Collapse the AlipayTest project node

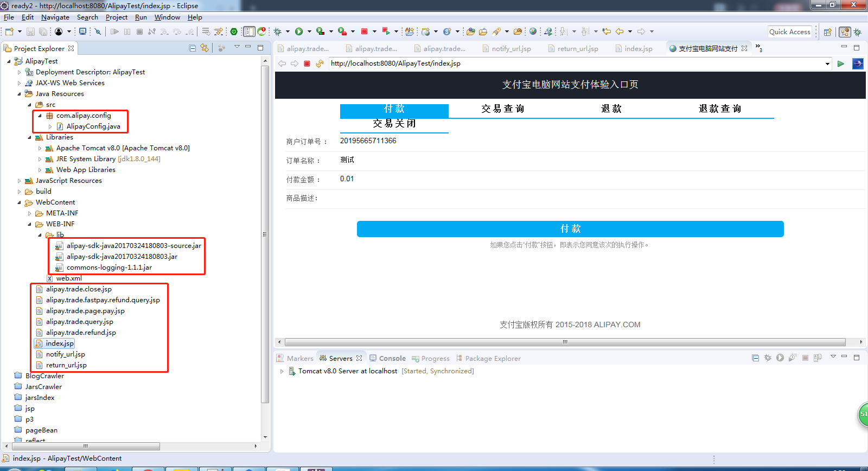tap(9, 61)
